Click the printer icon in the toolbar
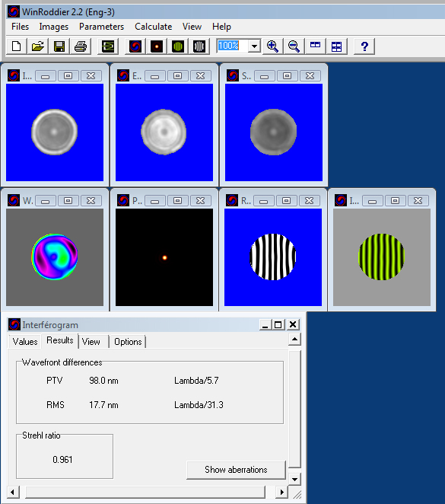 click(81, 46)
